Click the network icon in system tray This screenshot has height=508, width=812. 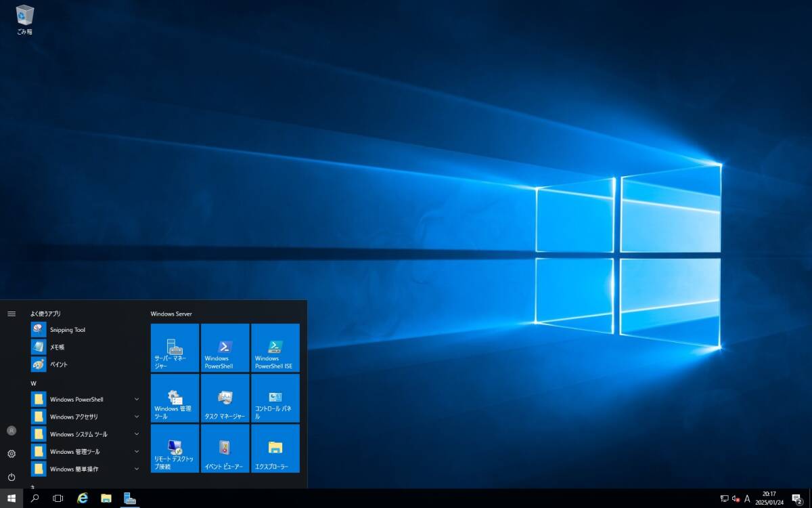725,499
